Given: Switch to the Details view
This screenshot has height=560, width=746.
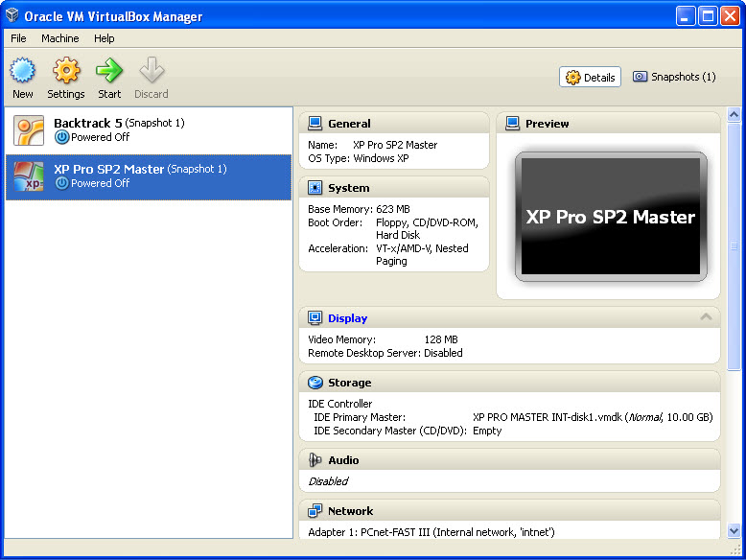Looking at the screenshot, I should click(x=590, y=78).
